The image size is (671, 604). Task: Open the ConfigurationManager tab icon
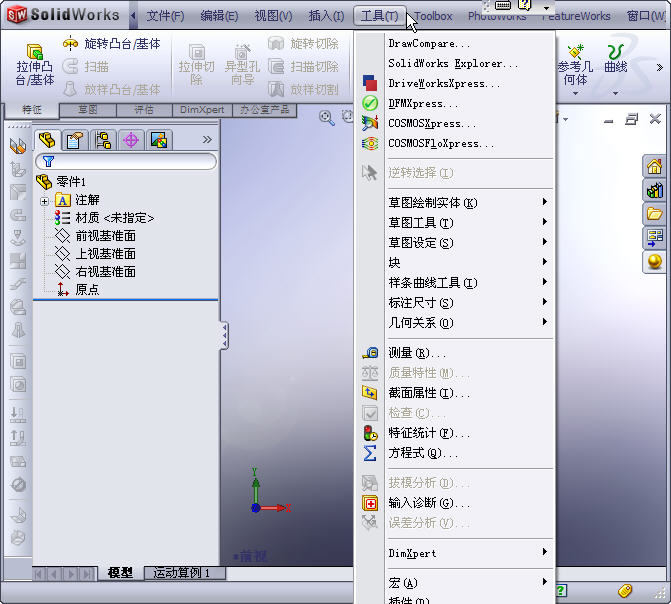point(103,140)
